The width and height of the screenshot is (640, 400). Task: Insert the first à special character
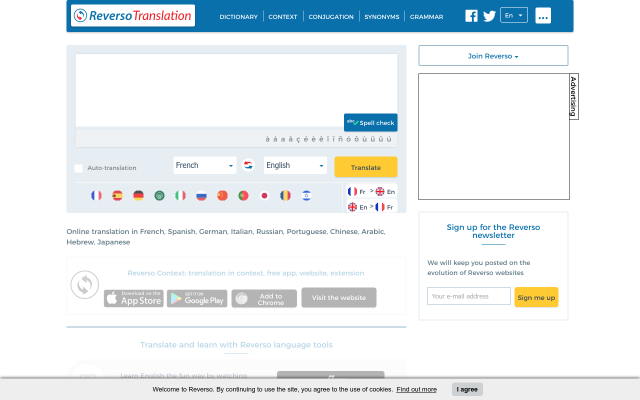267,139
